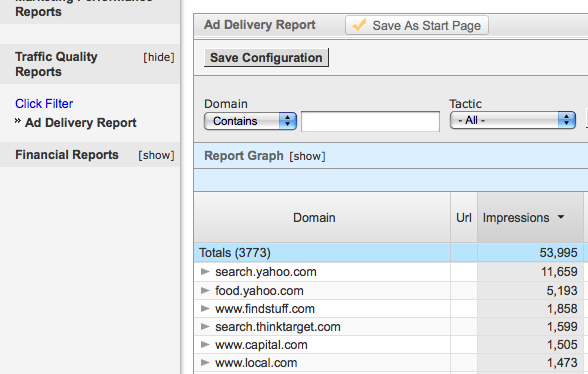
Task: Click the impressions value 11,659
Action: coord(559,272)
